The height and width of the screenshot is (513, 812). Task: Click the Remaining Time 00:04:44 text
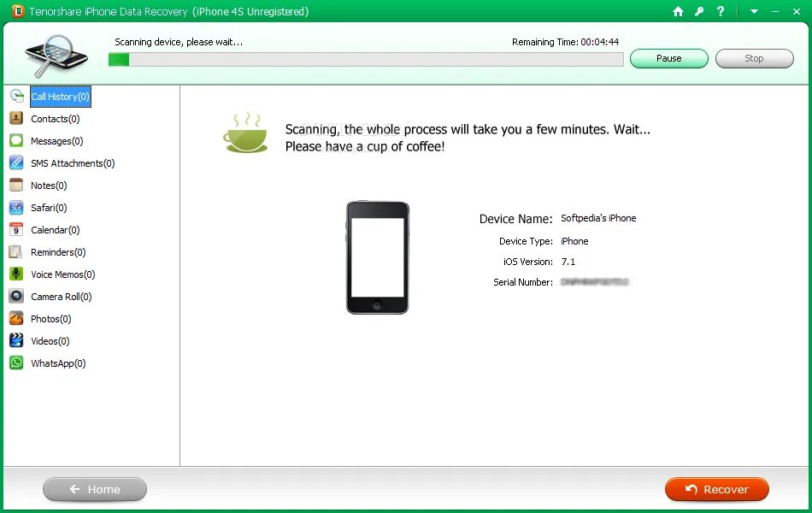566,42
